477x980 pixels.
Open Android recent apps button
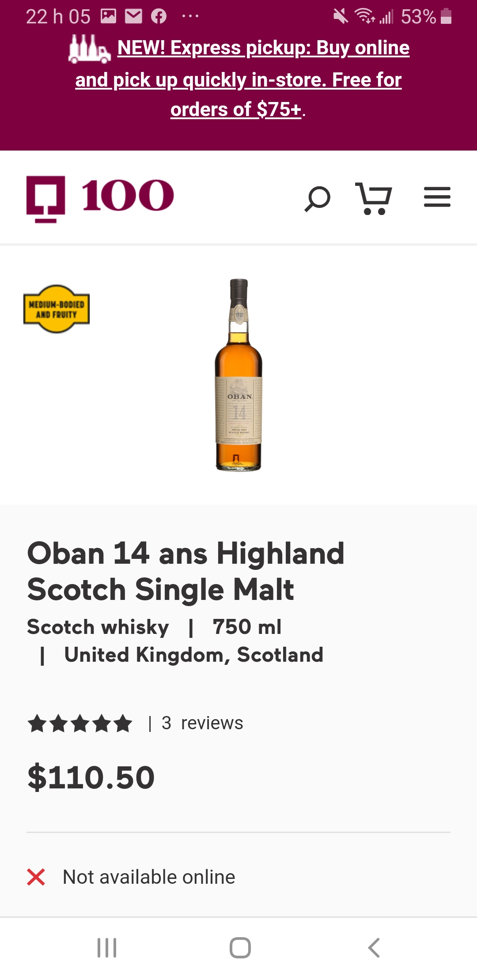[107, 948]
